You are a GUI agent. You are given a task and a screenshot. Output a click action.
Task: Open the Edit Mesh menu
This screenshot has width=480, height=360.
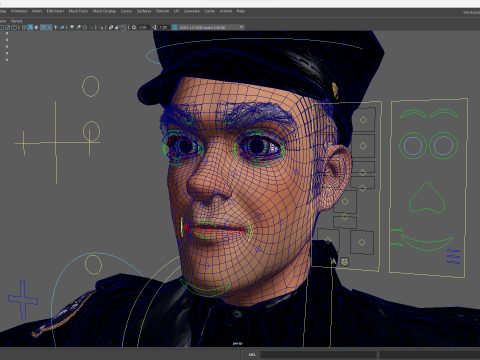[55, 11]
